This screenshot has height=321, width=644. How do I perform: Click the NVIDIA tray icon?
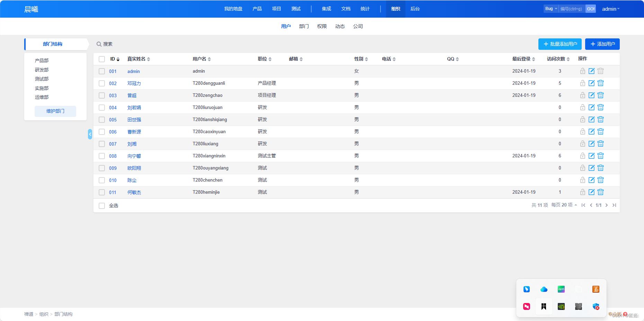click(x=561, y=306)
